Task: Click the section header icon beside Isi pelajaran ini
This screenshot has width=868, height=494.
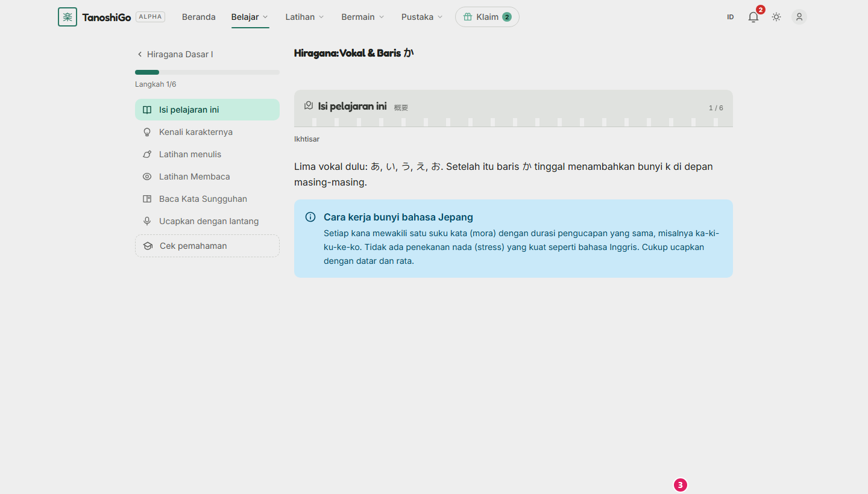Action: [x=309, y=105]
